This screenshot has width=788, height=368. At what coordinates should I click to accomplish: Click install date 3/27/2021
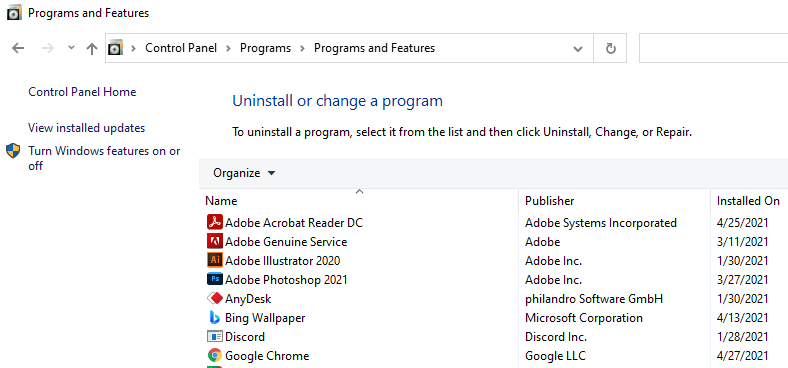pos(743,280)
